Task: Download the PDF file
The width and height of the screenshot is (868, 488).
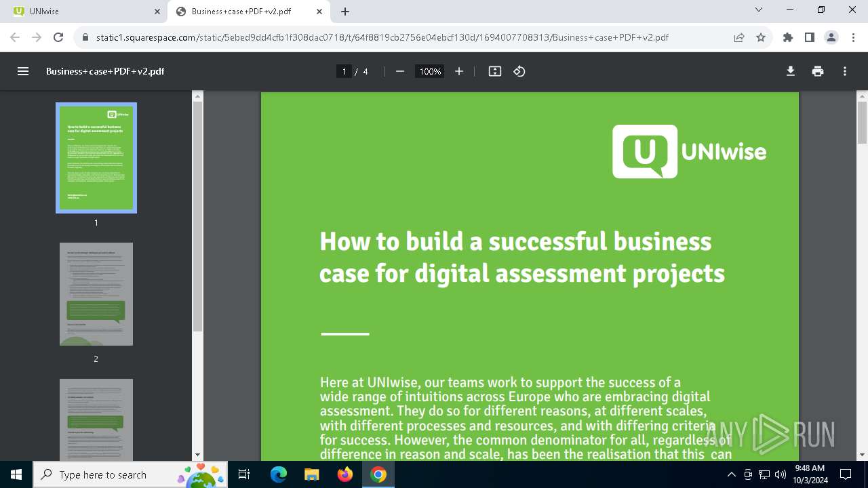Action: (x=791, y=71)
